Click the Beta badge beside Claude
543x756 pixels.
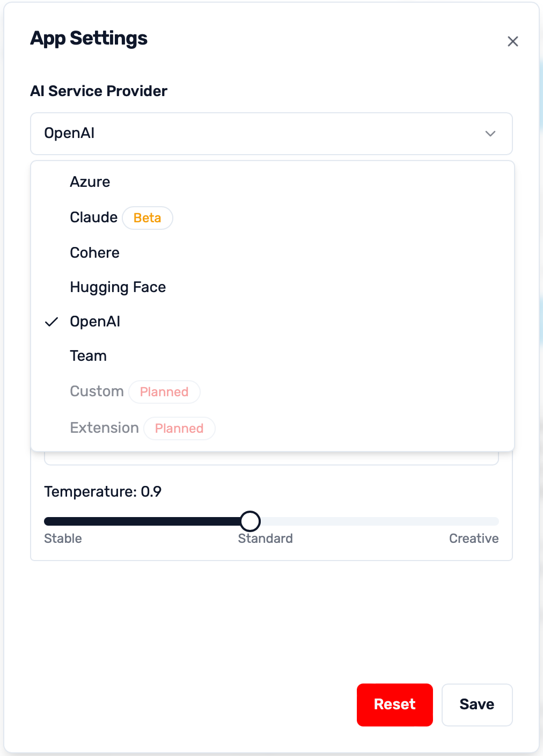(x=147, y=217)
